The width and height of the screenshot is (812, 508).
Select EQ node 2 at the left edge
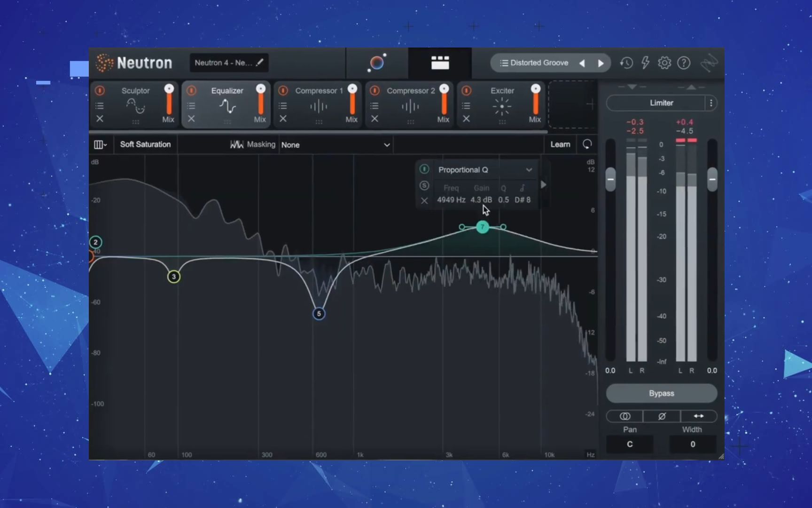tap(95, 242)
